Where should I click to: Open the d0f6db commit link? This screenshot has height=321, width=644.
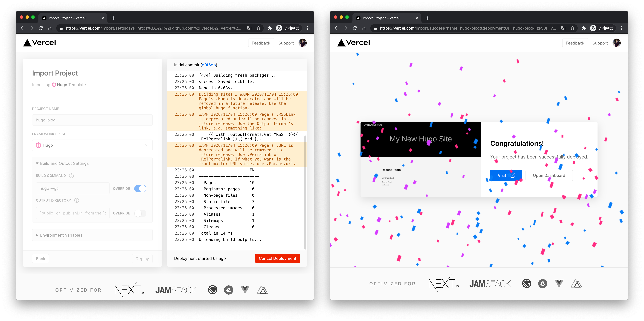(209, 65)
